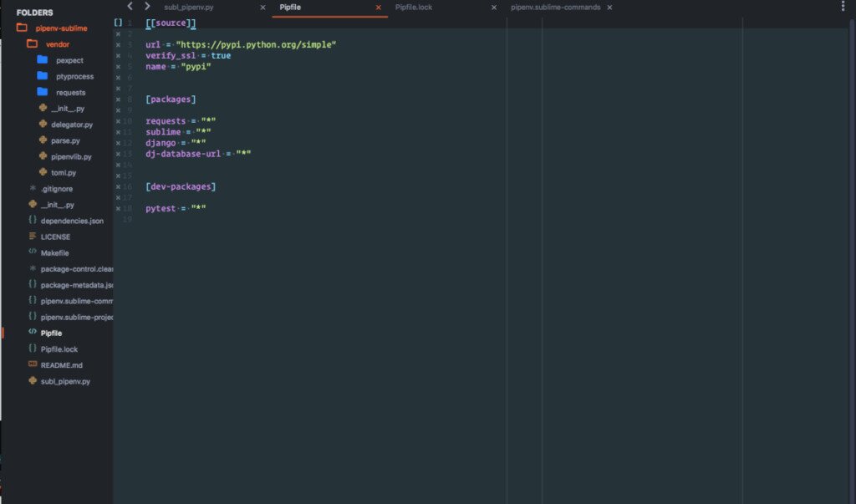856x504 pixels.
Task: Click the JSON icon next to dependencies.json
Action: 32,221
